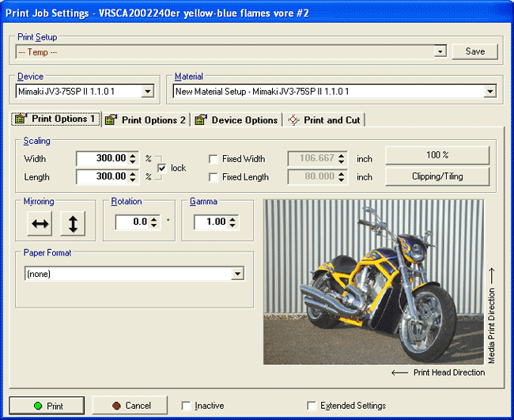The height and width of the screenshot is (420, 514).
Task: Increase Width scaling with up arrow
Action: tap(133, 155)
